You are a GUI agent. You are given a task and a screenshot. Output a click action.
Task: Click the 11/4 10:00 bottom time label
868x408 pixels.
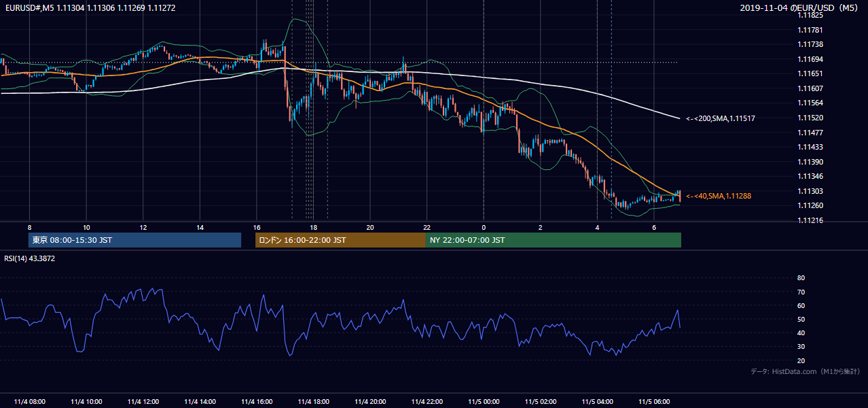click(86, 402)
